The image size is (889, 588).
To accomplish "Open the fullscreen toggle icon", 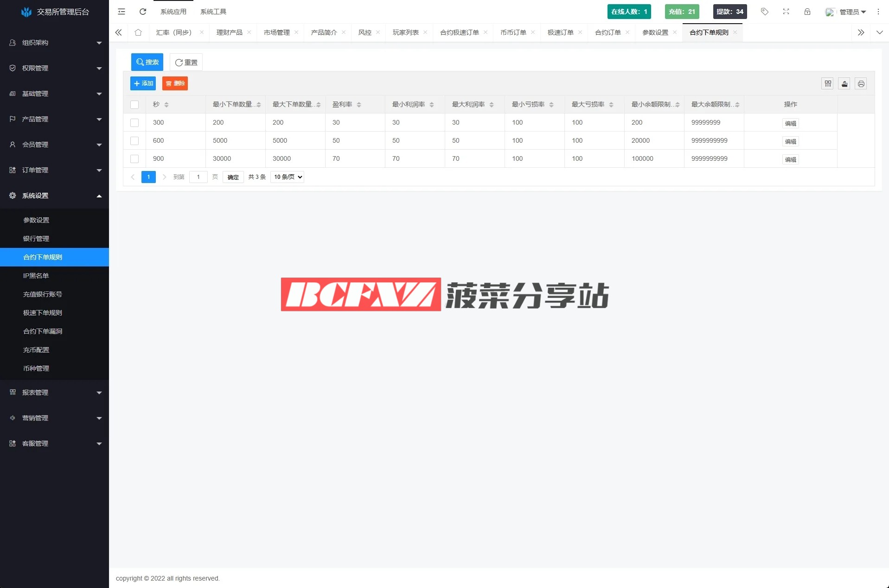I will coord(786,12).
